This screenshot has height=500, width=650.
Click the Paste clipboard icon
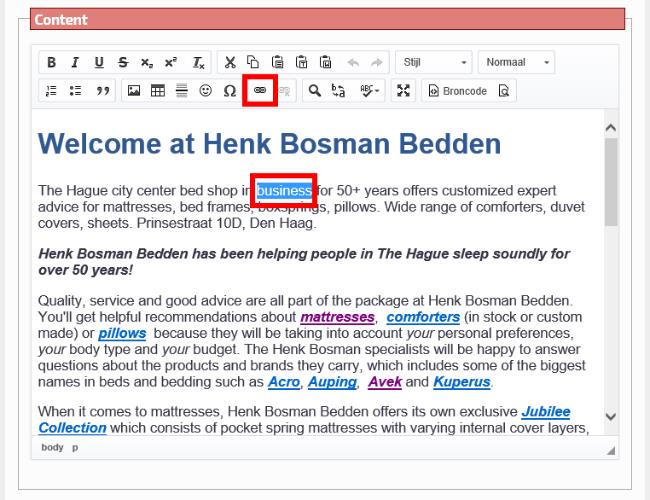point(277,63)
